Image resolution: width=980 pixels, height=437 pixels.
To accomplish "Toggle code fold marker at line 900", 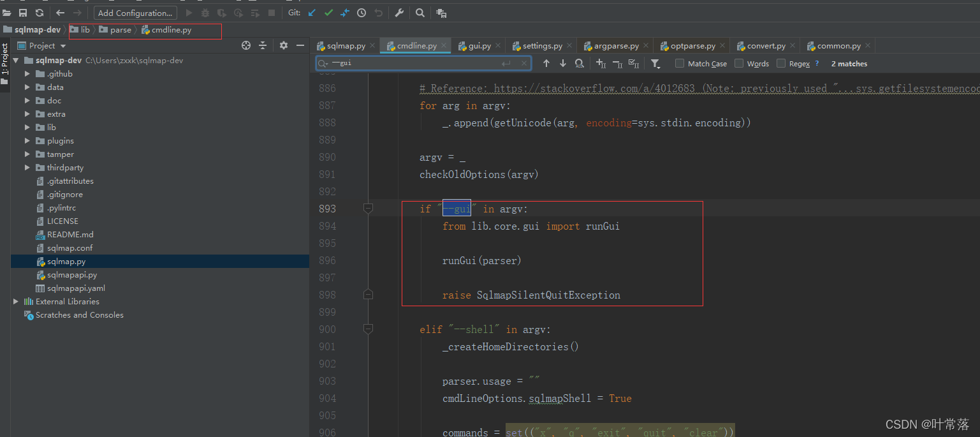I will coord(368,329).
